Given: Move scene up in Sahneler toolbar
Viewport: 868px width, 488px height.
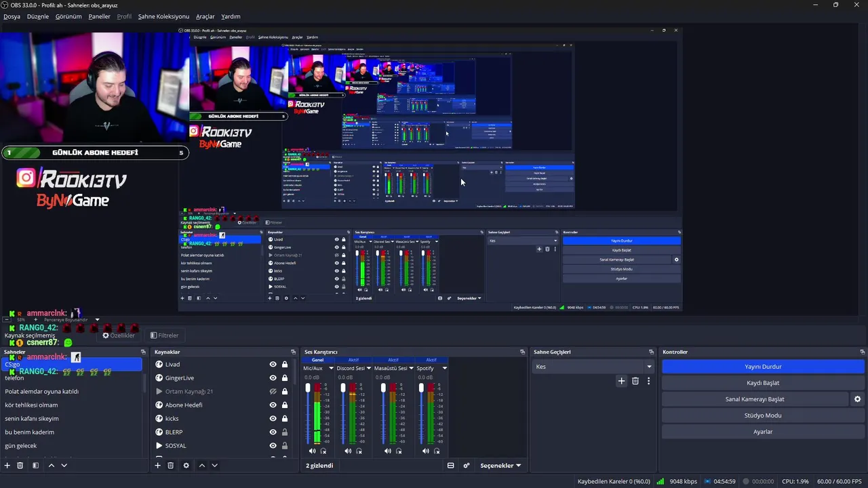Looking at the screenshot, I should click(51, 466).
